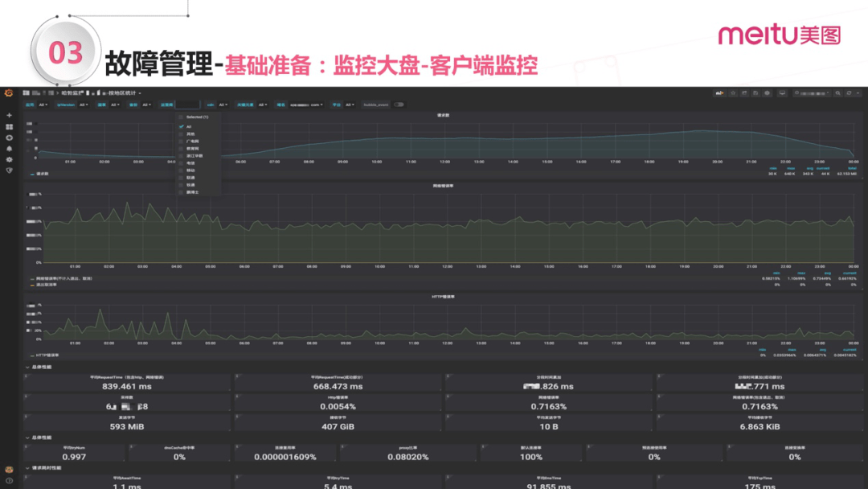The width and height of the screenshot is (868, 489).
Task: Click the 407 GiB stat value
Action: pos(338,427)
